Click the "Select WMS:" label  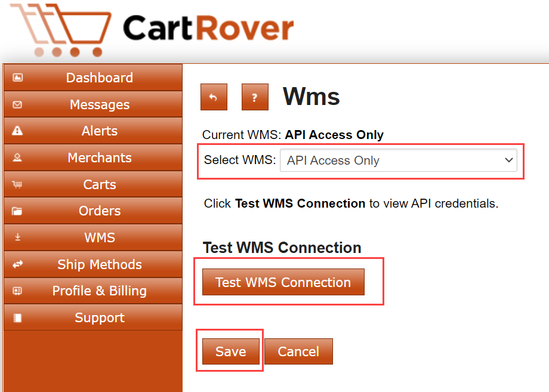240,160
